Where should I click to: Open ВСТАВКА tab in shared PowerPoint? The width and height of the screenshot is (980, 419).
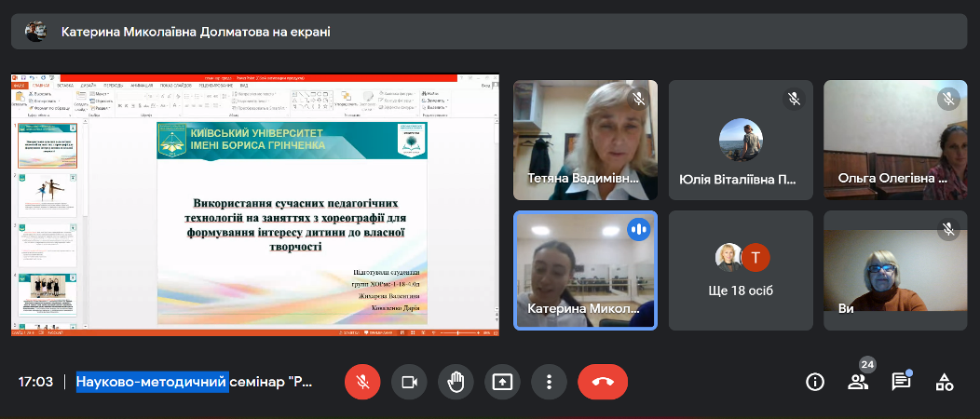[65, 86]
